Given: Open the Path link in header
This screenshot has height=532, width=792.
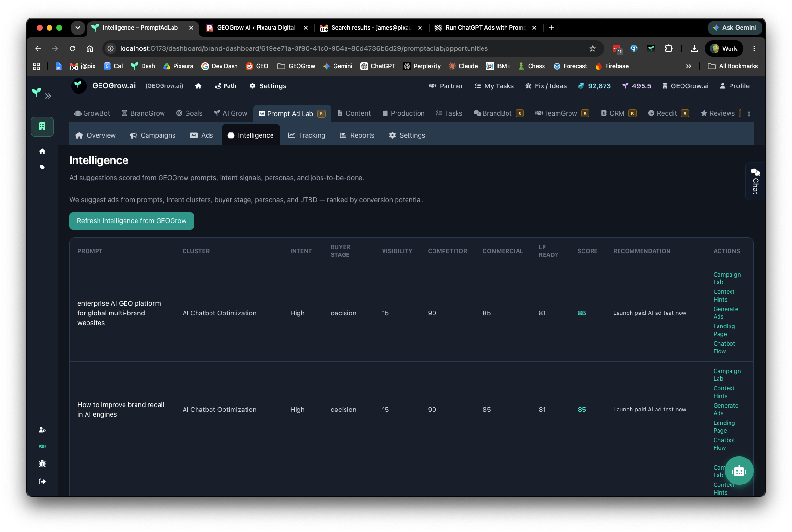Looking at the screenshot, I should 225,86.
